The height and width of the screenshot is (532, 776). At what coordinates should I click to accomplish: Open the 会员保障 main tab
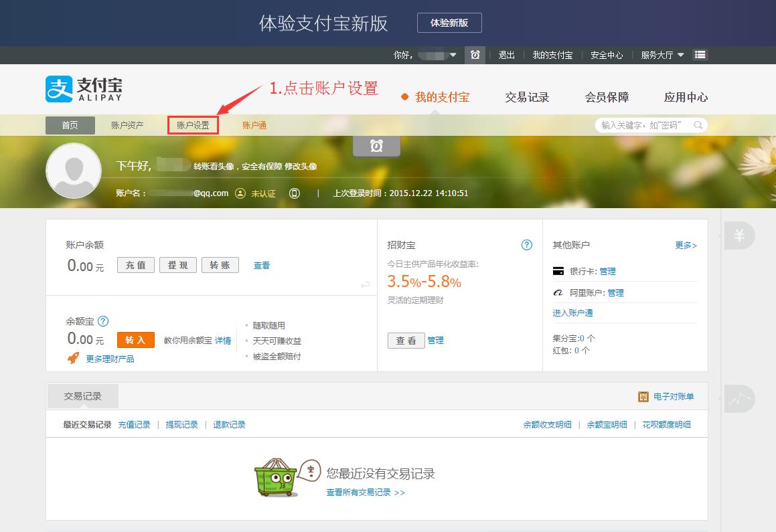pyautogui.click(x=607, y=97)
